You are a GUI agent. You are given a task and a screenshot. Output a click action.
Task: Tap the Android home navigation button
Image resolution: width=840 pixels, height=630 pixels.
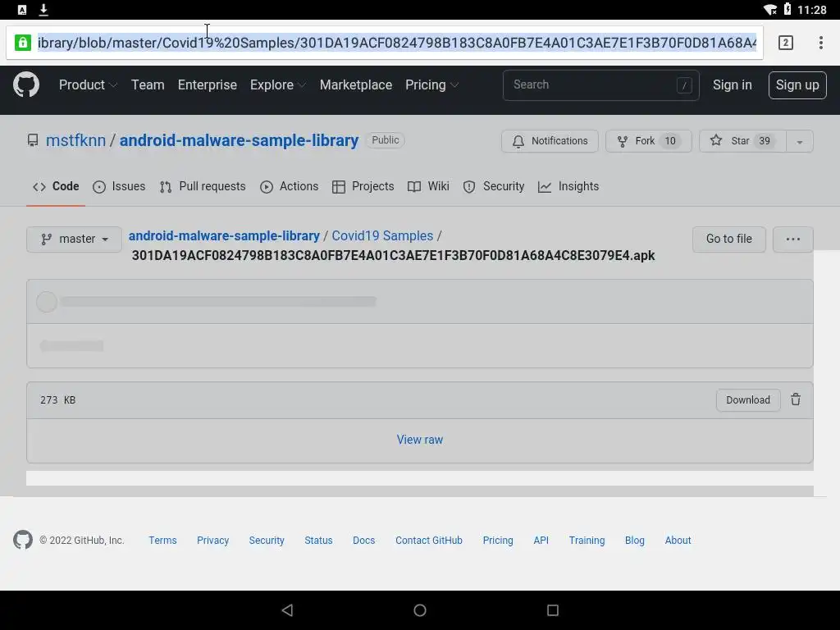420,610
